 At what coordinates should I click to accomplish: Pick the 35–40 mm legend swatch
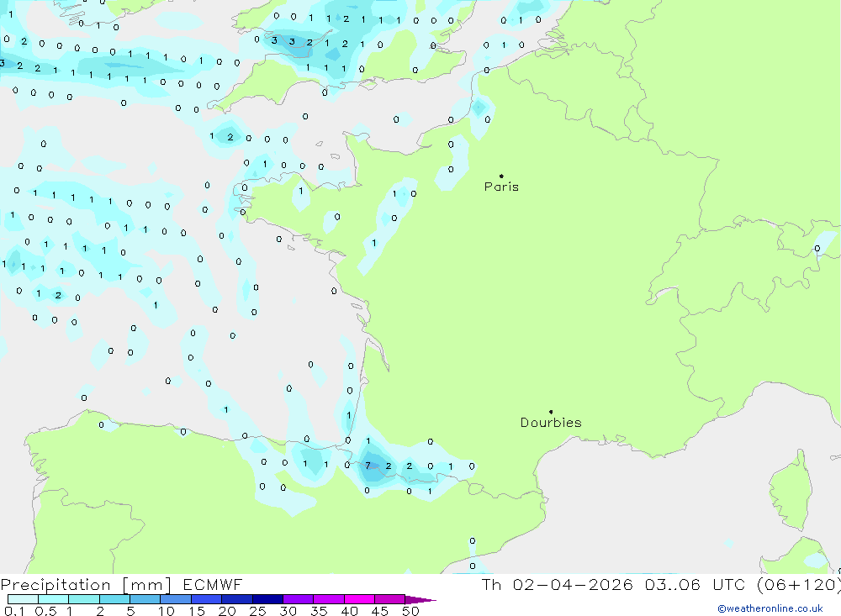(x=329, y=599)
